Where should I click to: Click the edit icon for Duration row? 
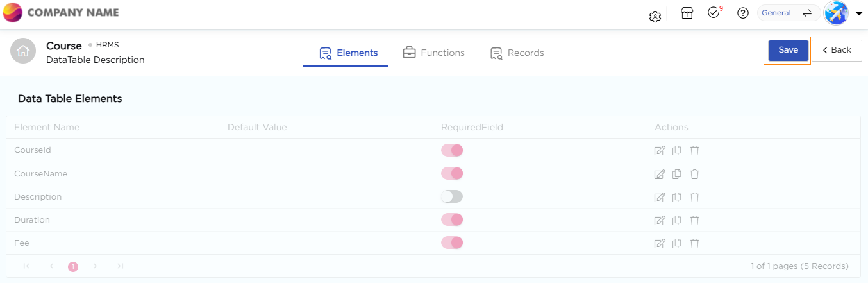tap(659, 220)
